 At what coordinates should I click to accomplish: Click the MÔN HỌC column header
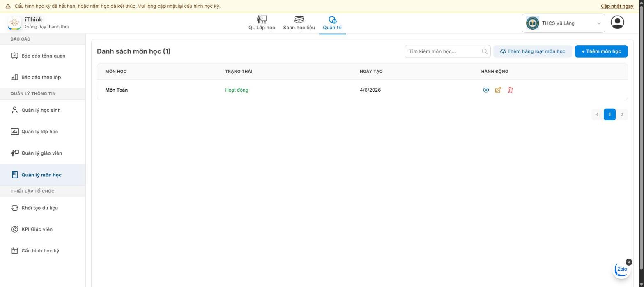(116, 72)
